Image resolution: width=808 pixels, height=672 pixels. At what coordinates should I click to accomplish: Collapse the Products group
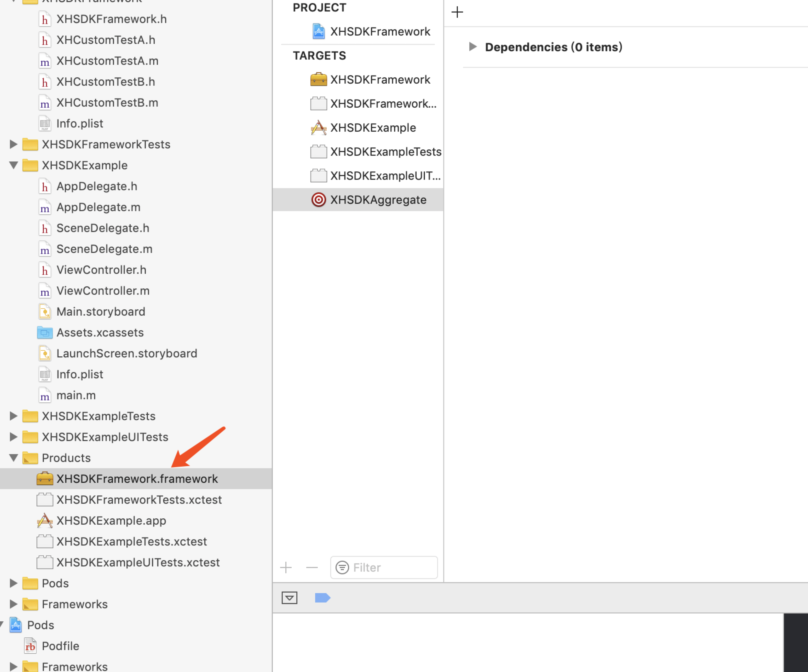point(14,458)
